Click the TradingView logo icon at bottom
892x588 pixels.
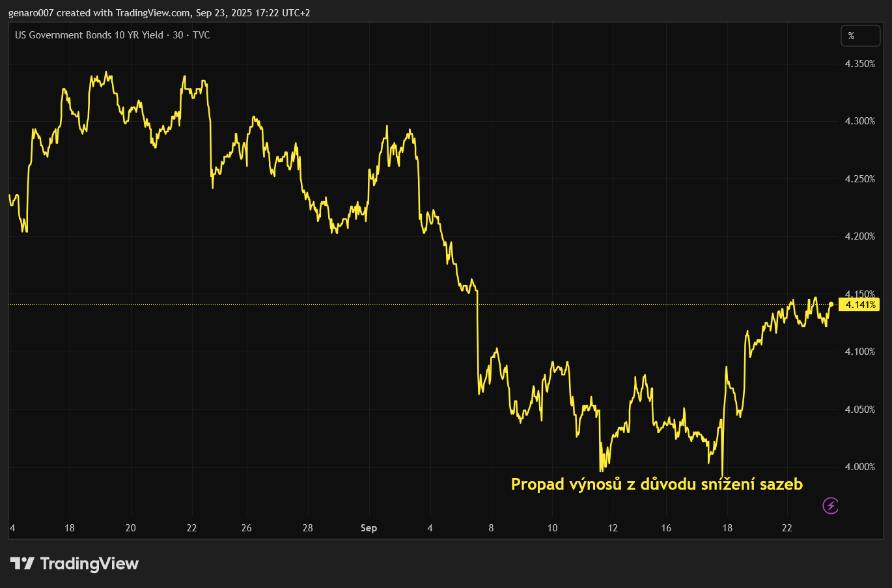[x=22, y=563]
